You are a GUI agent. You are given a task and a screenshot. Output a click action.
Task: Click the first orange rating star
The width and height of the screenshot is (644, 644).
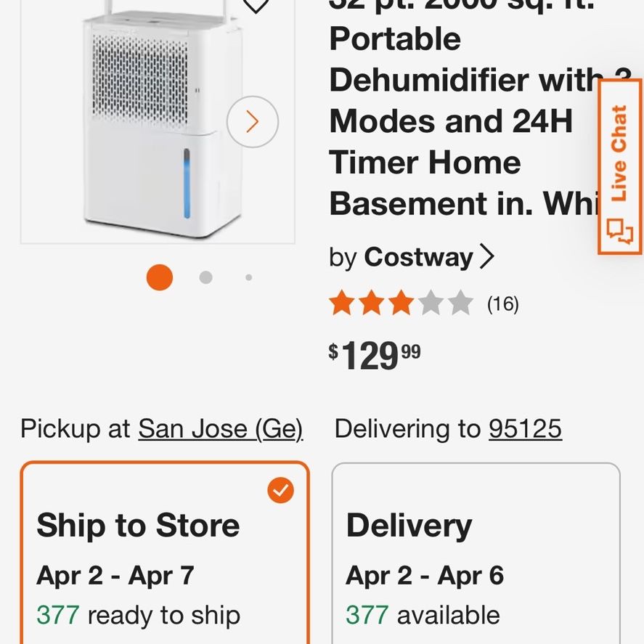point(342,303)
